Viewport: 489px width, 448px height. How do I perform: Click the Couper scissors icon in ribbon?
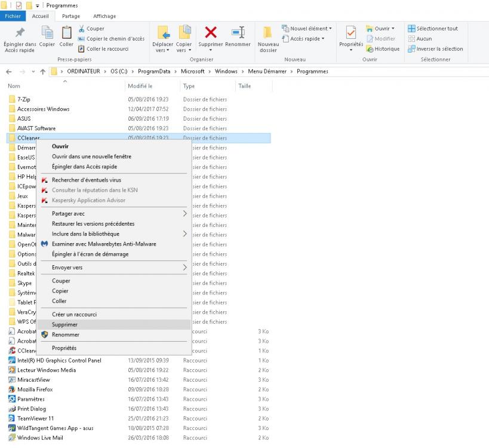(82, 29)
